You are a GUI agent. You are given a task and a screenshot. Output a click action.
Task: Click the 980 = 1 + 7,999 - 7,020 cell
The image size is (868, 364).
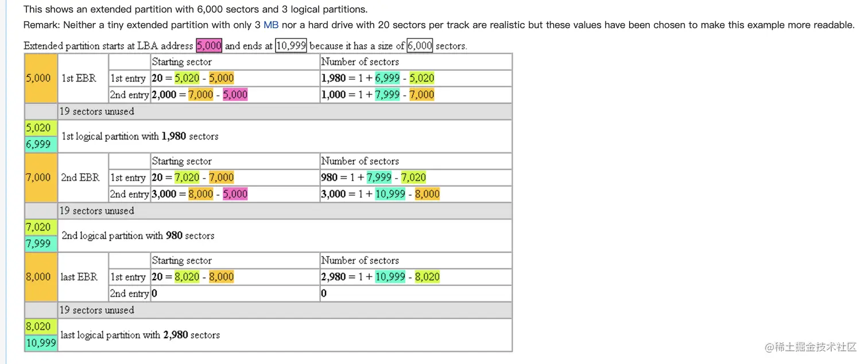point(416,177)
